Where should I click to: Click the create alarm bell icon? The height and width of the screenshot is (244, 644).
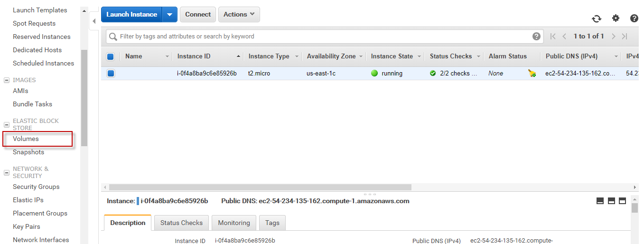pos(532,74)
